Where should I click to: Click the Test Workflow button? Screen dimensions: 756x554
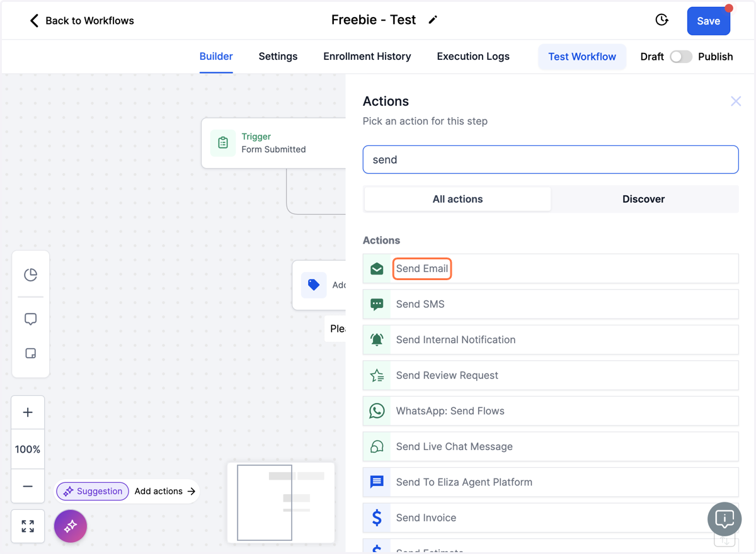click(582, 57)
